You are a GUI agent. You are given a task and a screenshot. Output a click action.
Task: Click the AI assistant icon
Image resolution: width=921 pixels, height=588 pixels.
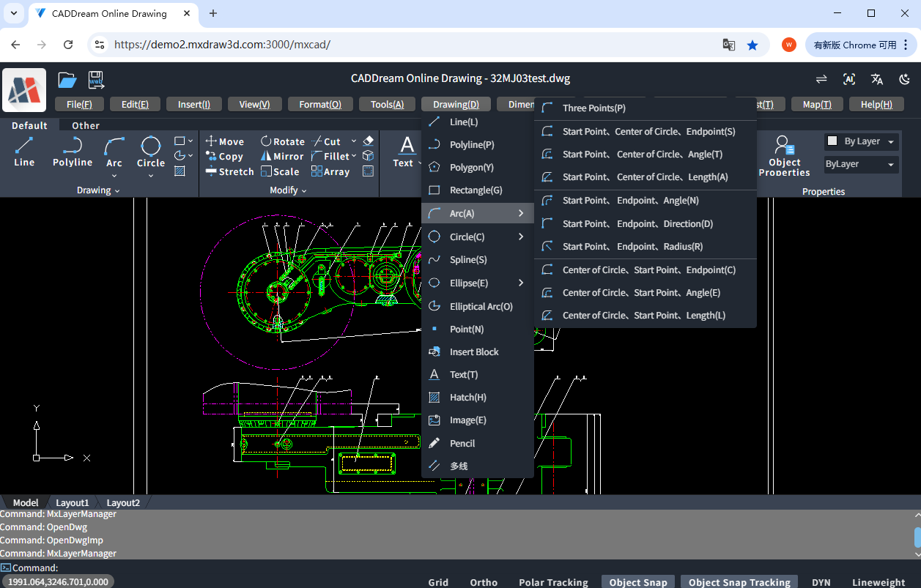(x=849, y=79)
